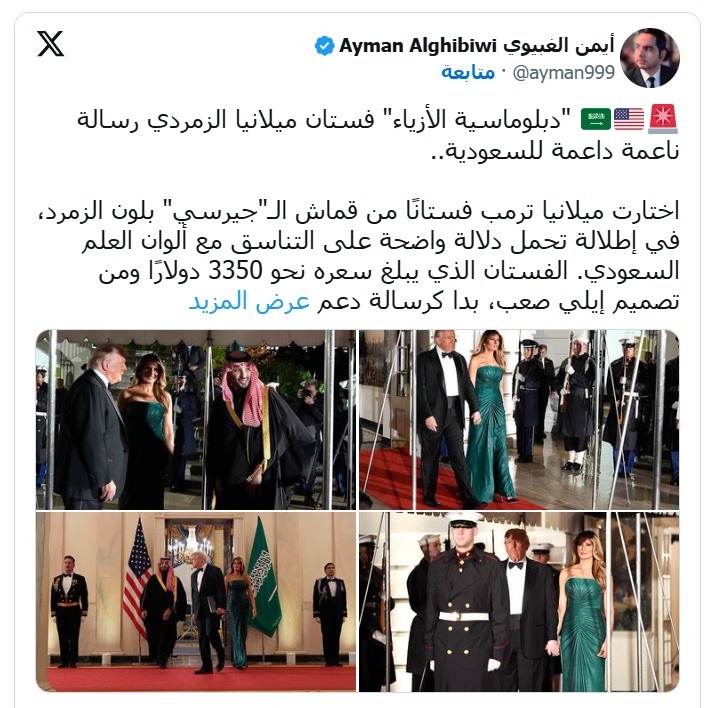Click the X logo icon
Viewport: 717px width, 708px height.
tap(50, 44)
